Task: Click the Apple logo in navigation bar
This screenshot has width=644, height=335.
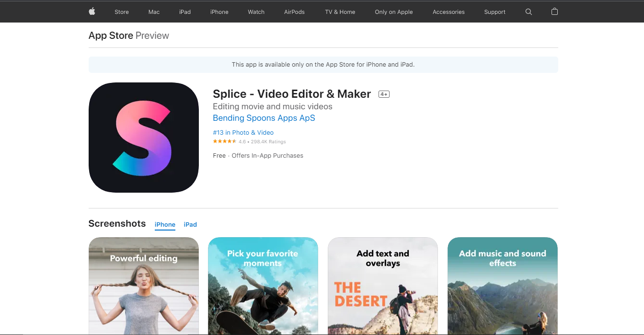Action: [92, 12]
